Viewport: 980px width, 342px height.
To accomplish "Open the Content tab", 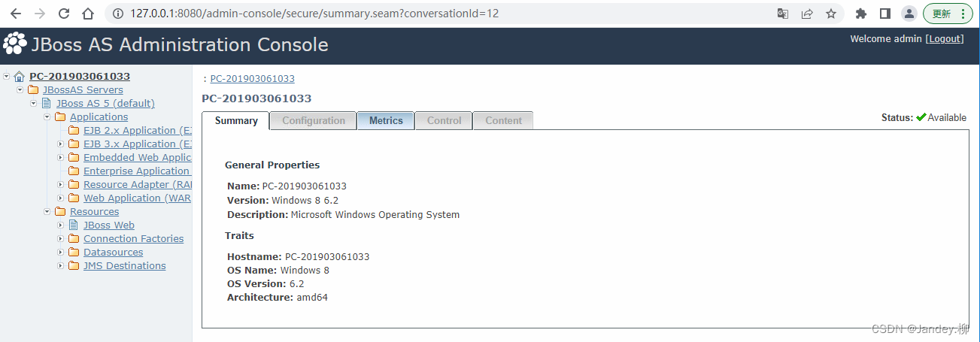I will coord(503,120).
